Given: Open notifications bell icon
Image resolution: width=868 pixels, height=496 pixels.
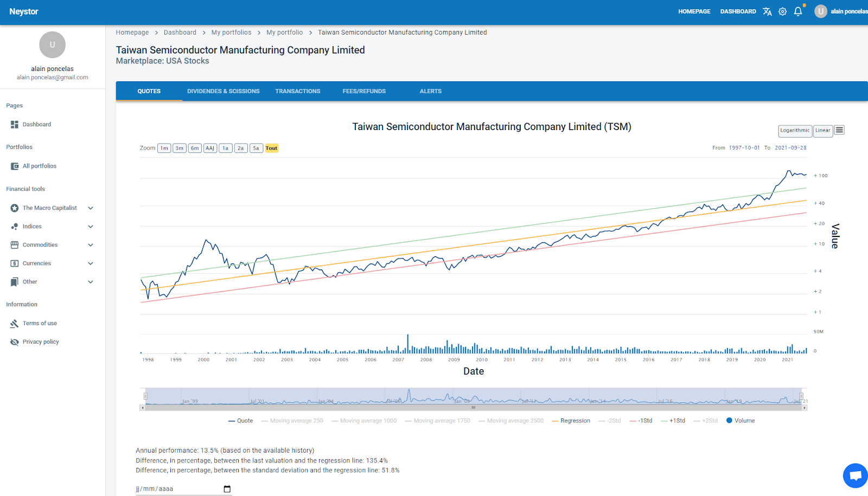Looking at the screenshot, I should 798,11.
